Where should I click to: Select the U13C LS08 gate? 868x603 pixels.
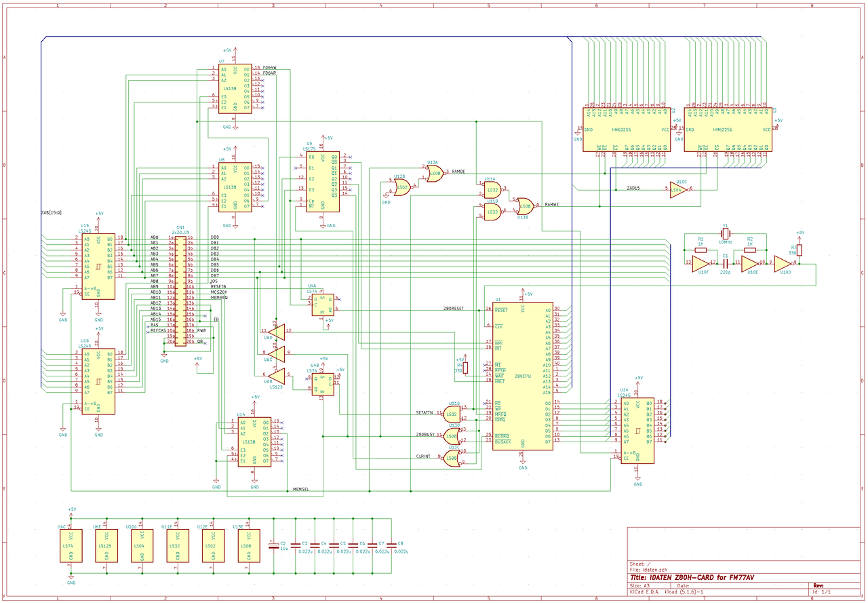[452, 458]
